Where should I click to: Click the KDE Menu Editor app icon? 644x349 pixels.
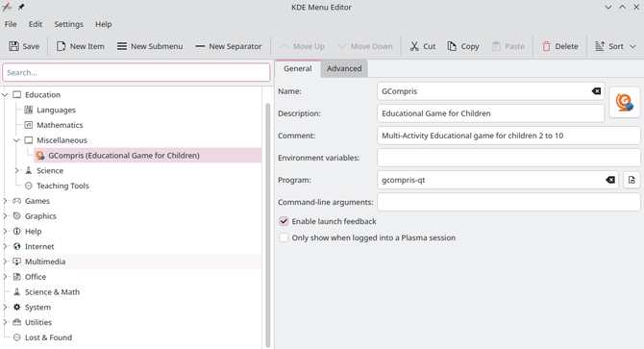[7, 7]
